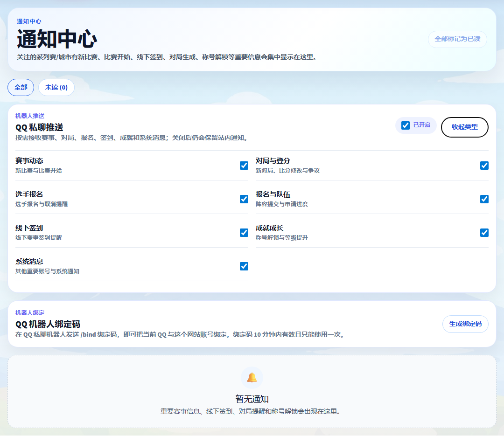
Task: Disable the 线下签到 checkbox
Action: 244,233
